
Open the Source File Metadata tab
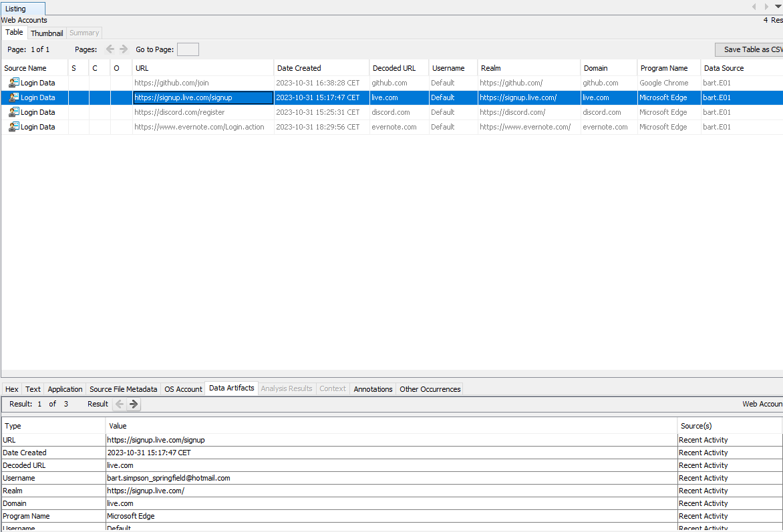pyautogui.click(x=124, y=389)
